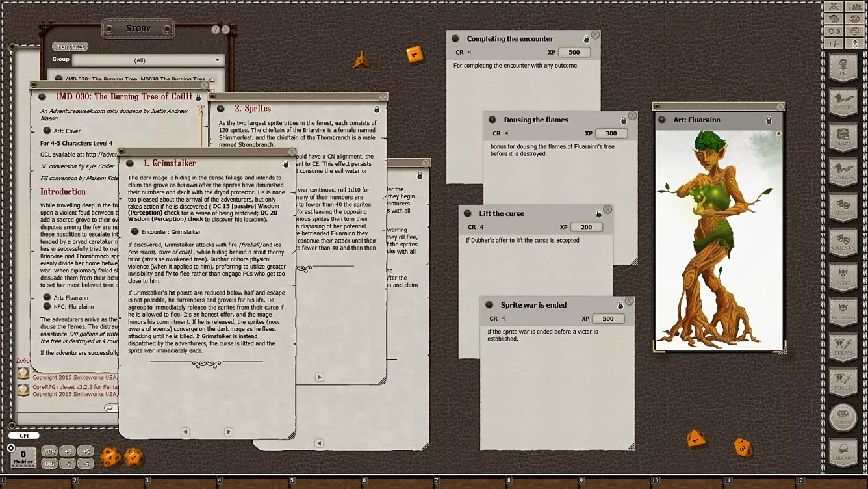Viewport: 868px width, 489px height.
Task: Toggle the +5 modifier button
Action: [86, 451]
